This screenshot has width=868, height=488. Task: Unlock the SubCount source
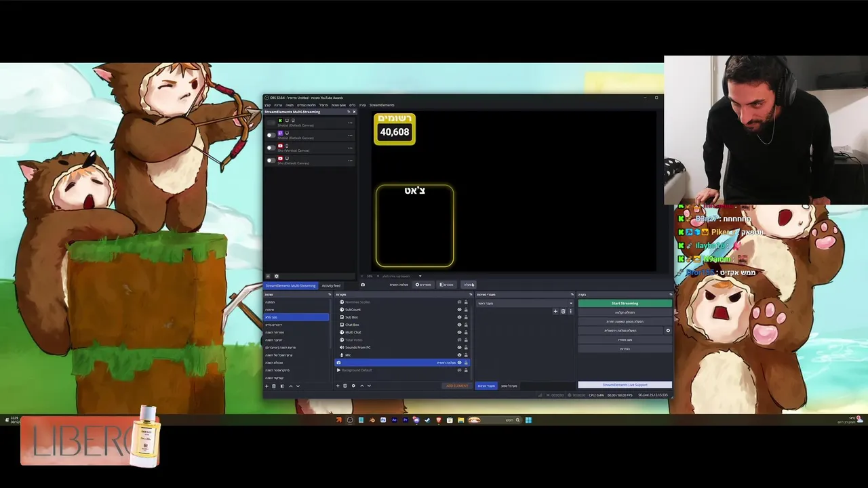click(466, 310)
